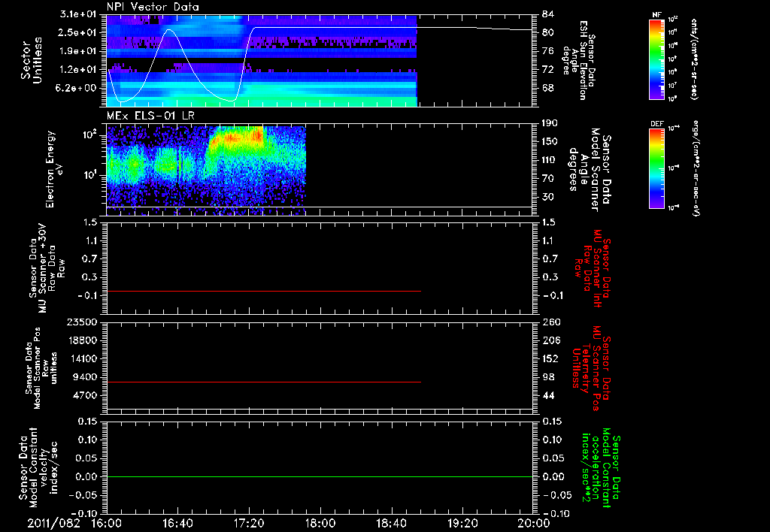Viewport: 770px width, 532px height.
Task: Click the 84 degree tick on elevation axis
Action: pyautogui.click(x=547, y=14)
